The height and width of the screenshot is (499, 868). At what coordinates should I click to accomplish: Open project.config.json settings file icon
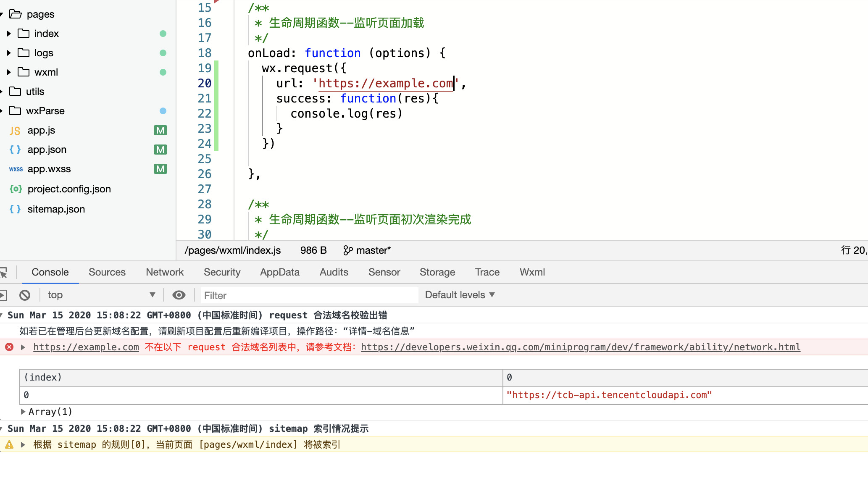[x=16, y=189]
